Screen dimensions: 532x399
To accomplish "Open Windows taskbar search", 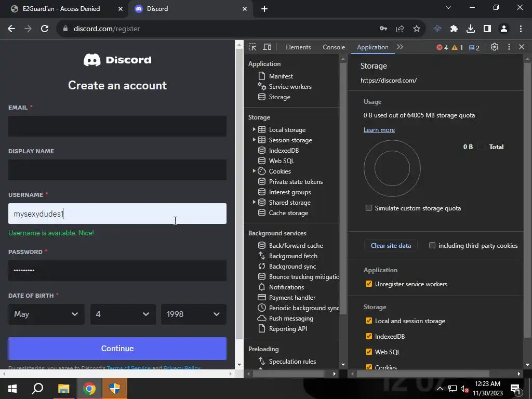I will click(x=37, y=389).
